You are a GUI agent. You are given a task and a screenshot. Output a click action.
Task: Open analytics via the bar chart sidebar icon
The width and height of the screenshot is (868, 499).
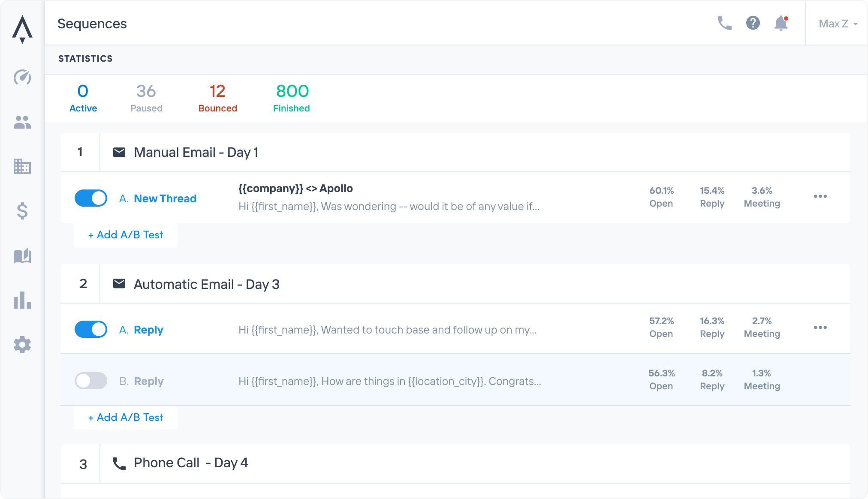click(23, 300)
